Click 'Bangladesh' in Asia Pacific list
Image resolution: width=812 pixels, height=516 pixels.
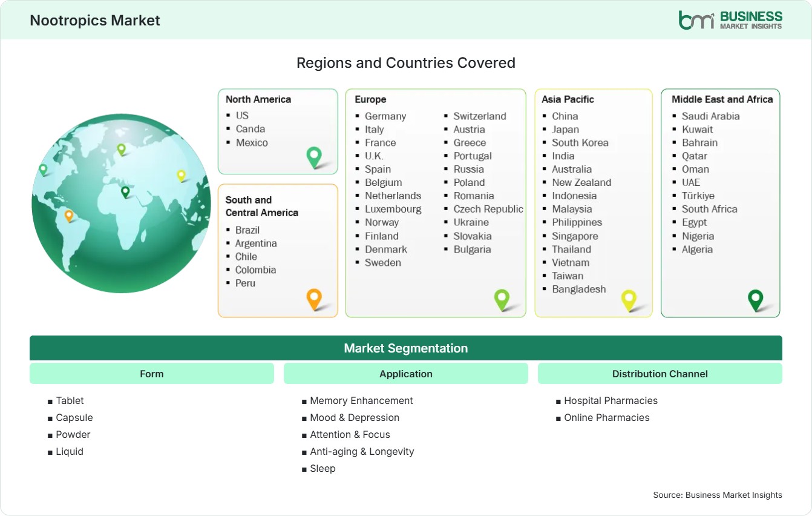pos(579,289)
